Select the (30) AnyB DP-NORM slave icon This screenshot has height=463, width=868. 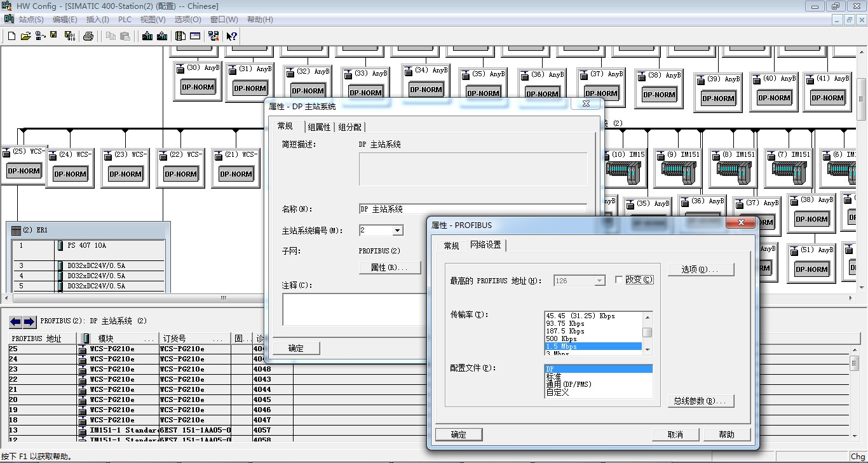tap(198, 81)
